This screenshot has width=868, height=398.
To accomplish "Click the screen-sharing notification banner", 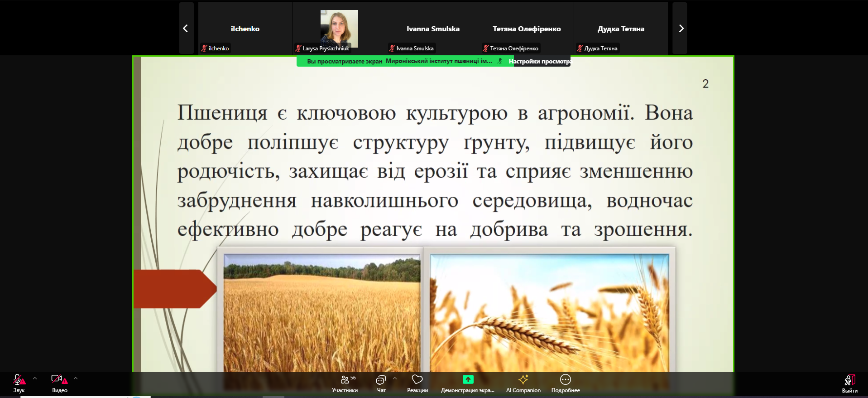I will [x=398, y=61].
